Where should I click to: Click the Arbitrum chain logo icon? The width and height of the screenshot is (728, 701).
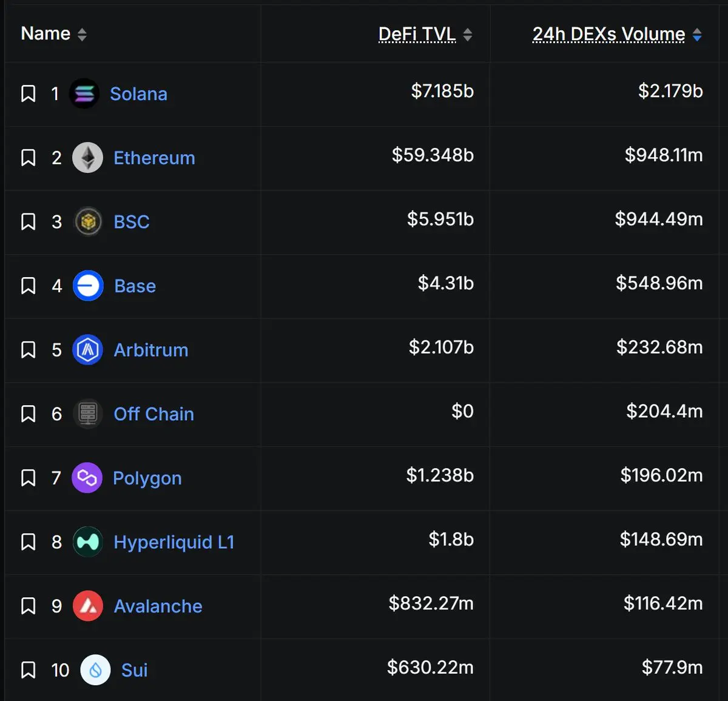88,350
